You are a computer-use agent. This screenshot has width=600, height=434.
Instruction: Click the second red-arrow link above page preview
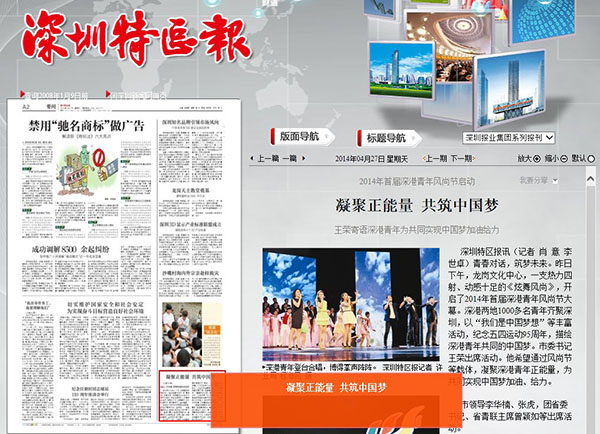click(x=136, y=95)
